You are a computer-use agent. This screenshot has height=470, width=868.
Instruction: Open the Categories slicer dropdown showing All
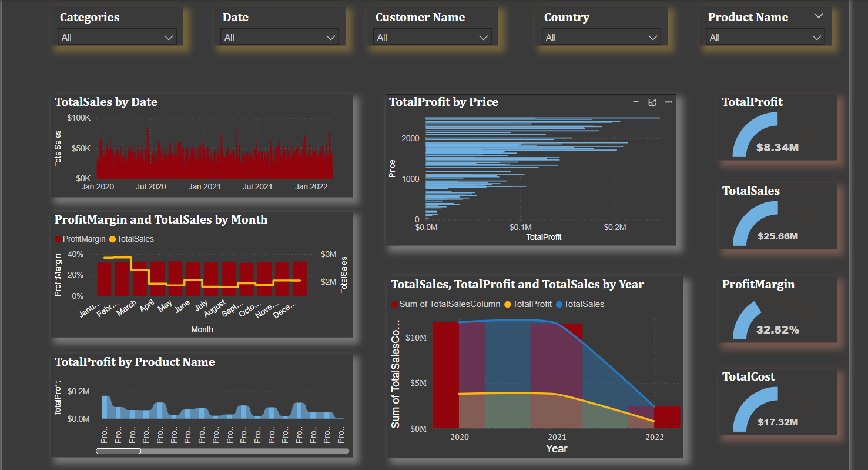pos(118,37)
